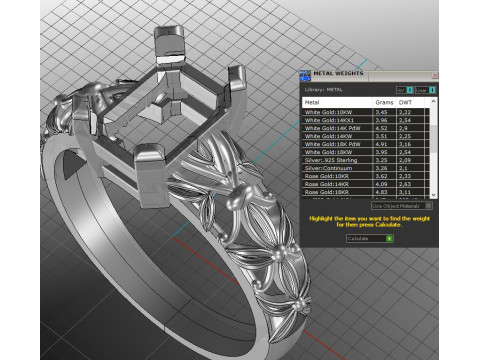480x360 pixels.
Task: Close the Metal Weights panel
Action: pos(435,75)
